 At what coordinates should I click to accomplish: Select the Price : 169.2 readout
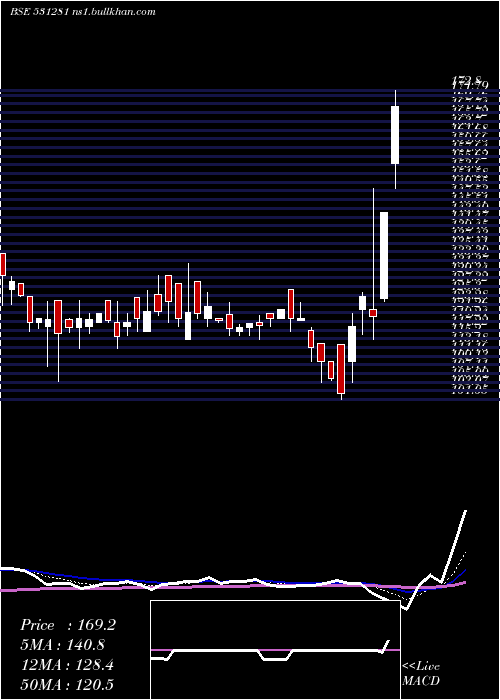(68, 625)
